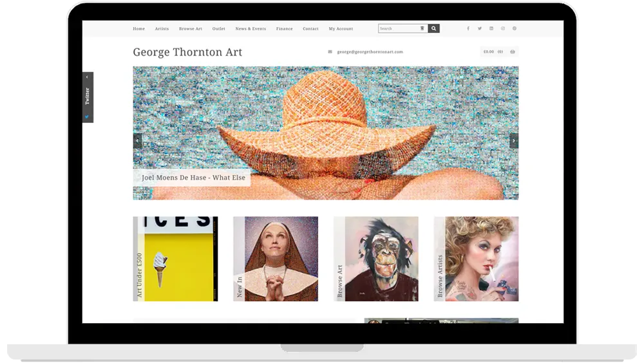
Task: Click the envelope email icon
Action: pos(330,51)
